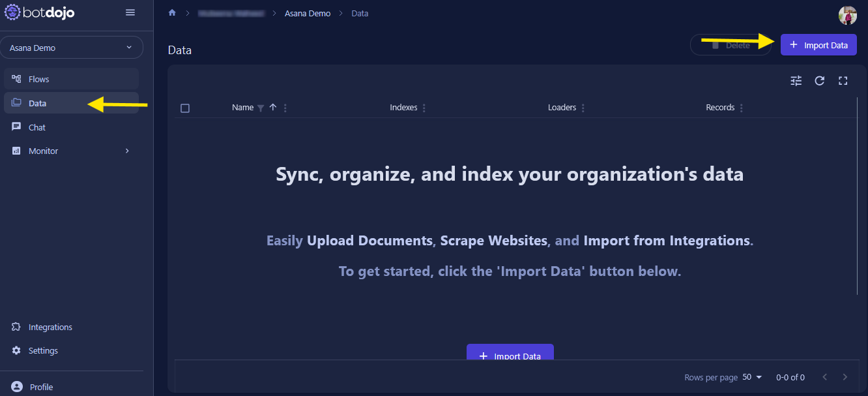Screen dimensions: 868x396
Task: Open Records column options menu
Action: [x=742, y=108]
